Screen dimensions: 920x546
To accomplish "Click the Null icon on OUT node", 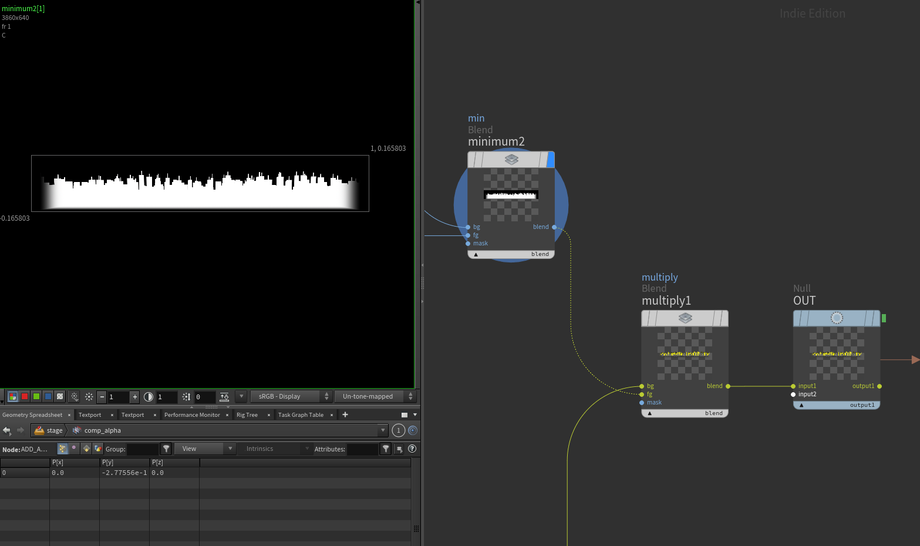I will 837,318.
